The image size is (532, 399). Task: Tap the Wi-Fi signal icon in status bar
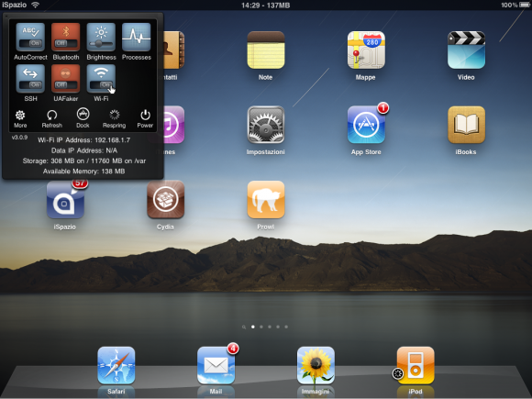pos(35,5)
